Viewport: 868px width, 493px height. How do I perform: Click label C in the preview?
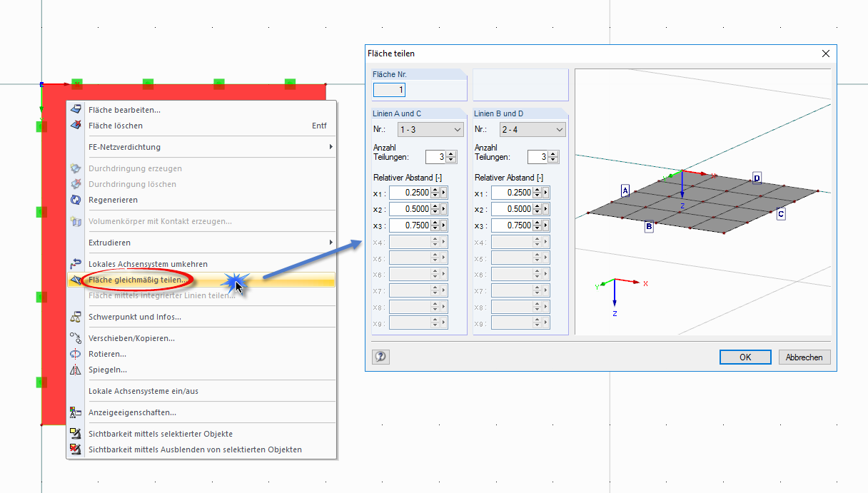pos(781,213)
